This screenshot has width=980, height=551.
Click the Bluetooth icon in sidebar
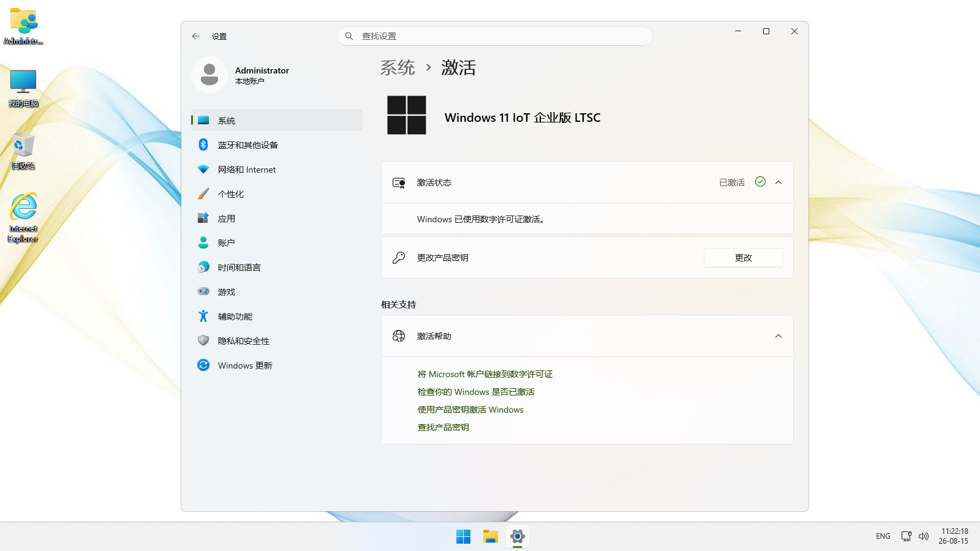(203, 144)
